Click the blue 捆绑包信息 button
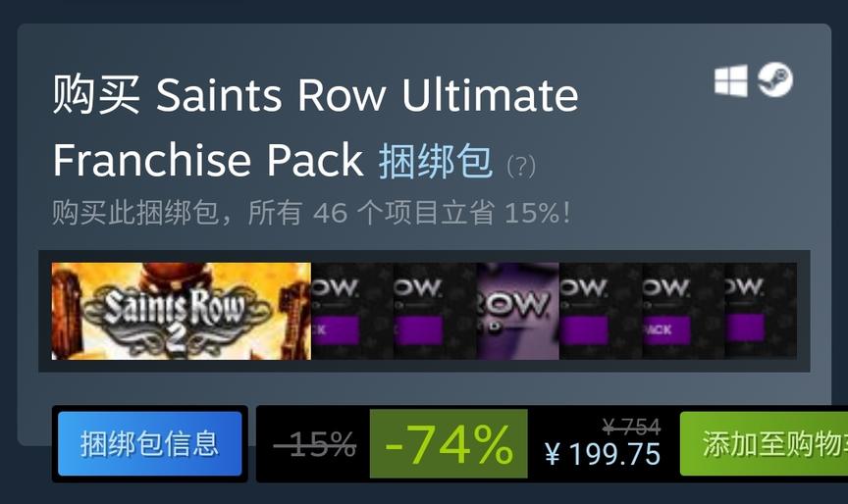The width and height of the screenshot is (848, 504). coord(150,443)
